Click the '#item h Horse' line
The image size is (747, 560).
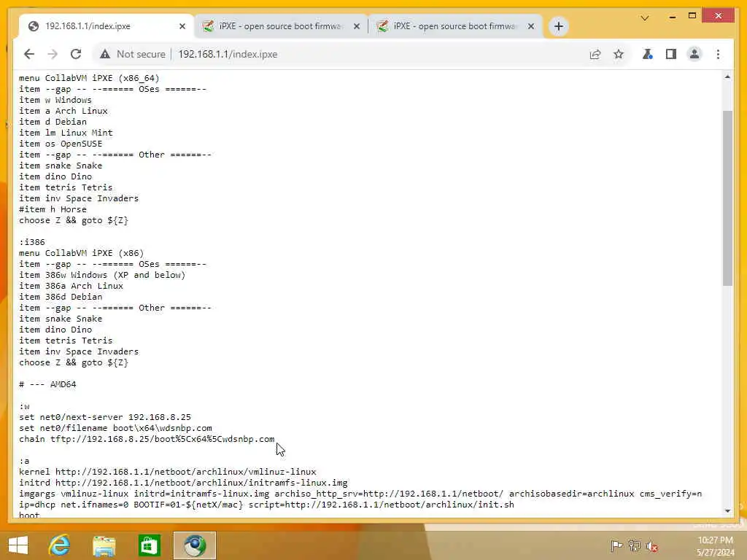pos(53,209)
